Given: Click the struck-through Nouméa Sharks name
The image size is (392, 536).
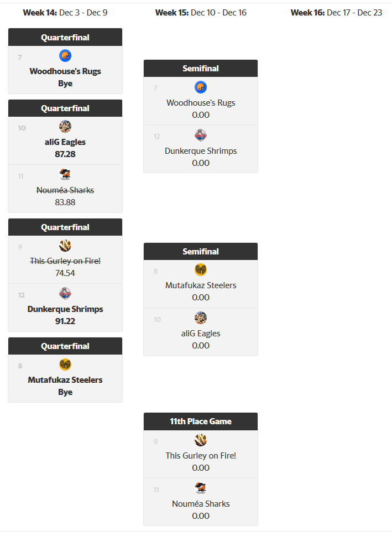Looking at the screenshot, I should [65, 190].
